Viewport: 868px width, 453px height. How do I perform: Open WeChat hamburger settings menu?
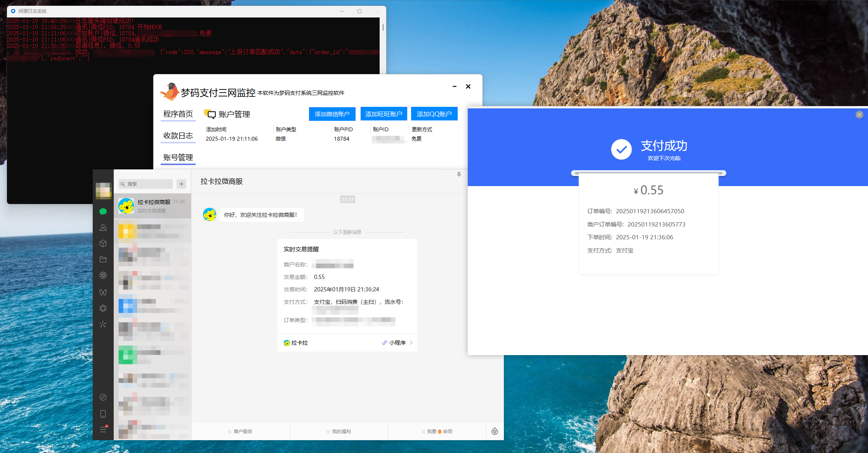[103, 429]
